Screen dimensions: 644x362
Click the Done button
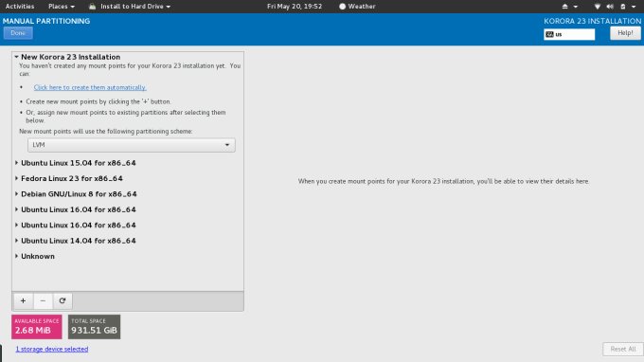tap(18, 33)
